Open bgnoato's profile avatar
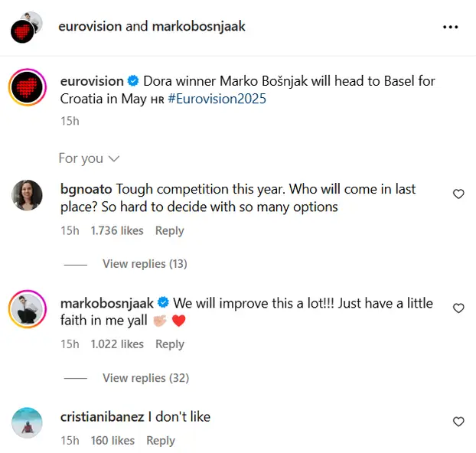Screen dimensions: 476x453 pyautogui.click(x=28, y=196)
